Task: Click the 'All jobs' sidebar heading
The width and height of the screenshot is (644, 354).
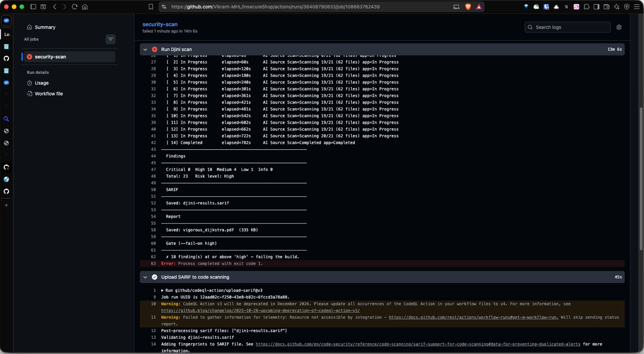Action: point(31,39)
